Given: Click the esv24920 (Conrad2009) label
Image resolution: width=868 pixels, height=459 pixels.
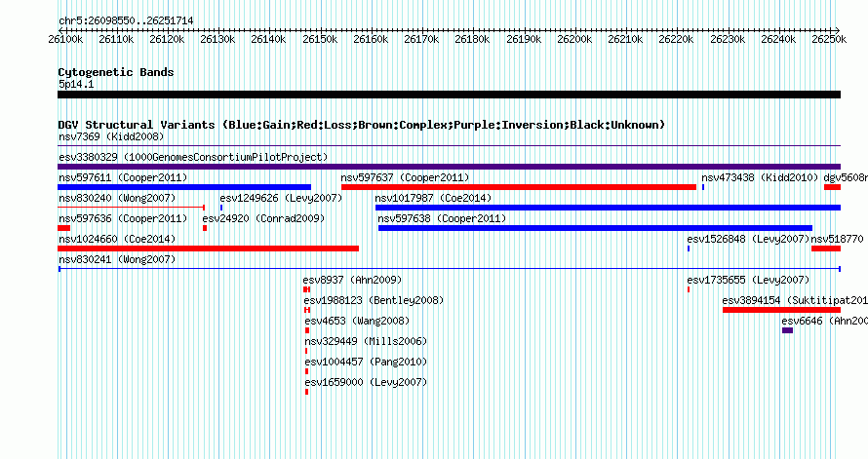Looking at the screenshot, I should point(263,218).
